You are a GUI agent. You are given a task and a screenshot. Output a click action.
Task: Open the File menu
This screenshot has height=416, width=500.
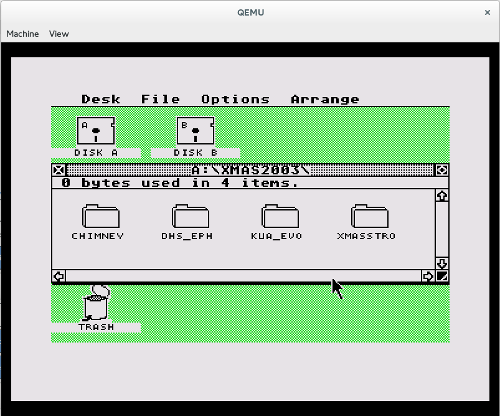[x=160, y=99]
